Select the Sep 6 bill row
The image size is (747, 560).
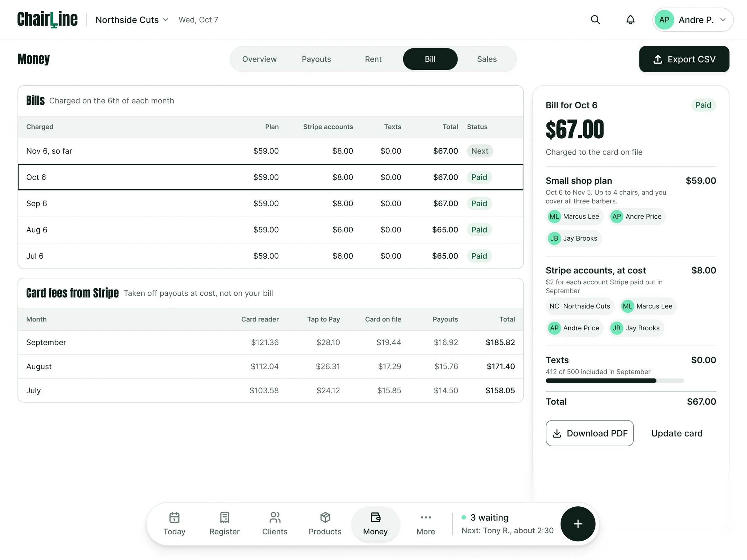[270, 203]
